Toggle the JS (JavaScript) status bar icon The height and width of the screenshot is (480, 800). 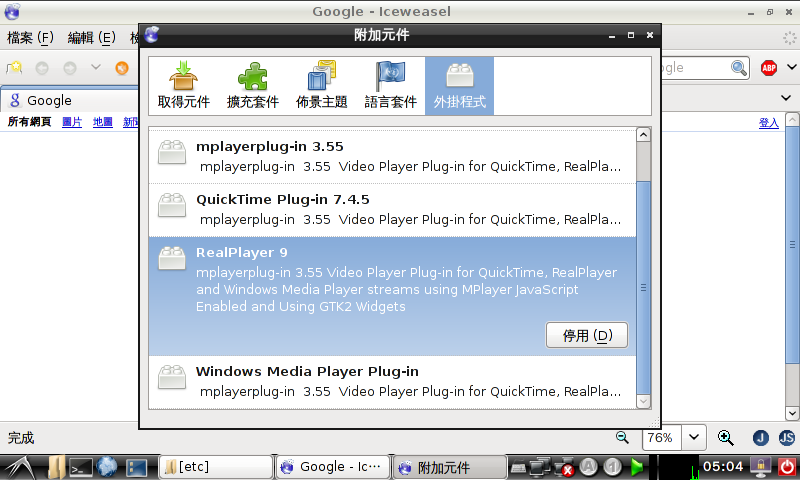[x=787, y=438]
